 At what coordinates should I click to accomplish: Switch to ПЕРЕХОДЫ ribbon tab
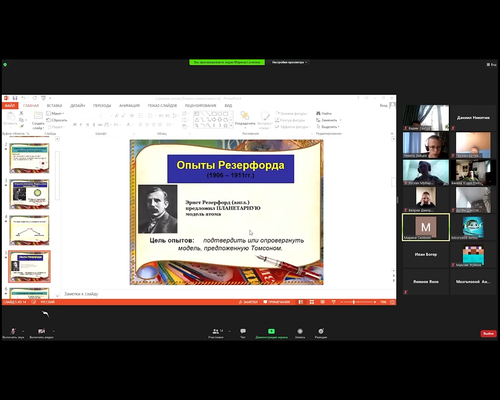tap(102, 106)
